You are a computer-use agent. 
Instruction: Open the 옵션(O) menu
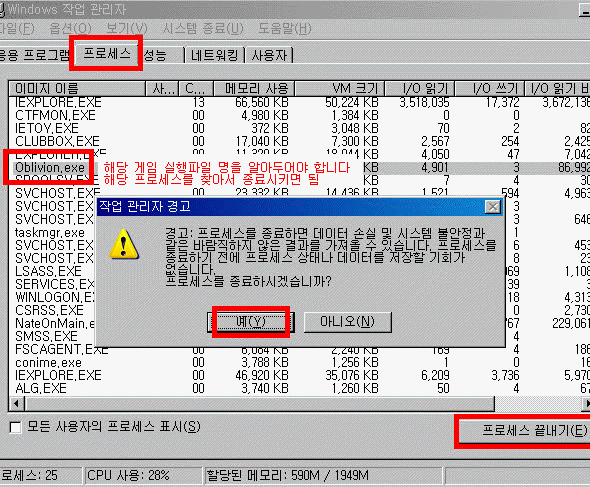click(x=70, y=29)
